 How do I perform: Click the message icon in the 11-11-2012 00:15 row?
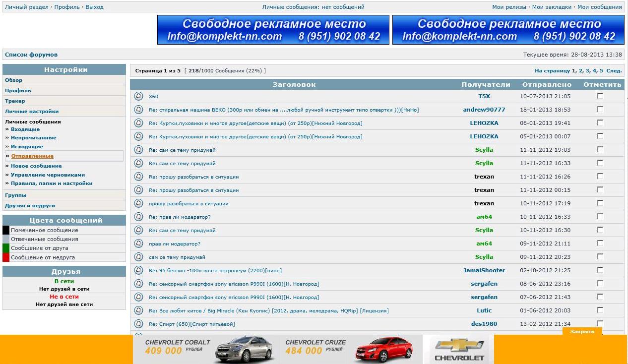pyautogui.click(x=139, y=190)
